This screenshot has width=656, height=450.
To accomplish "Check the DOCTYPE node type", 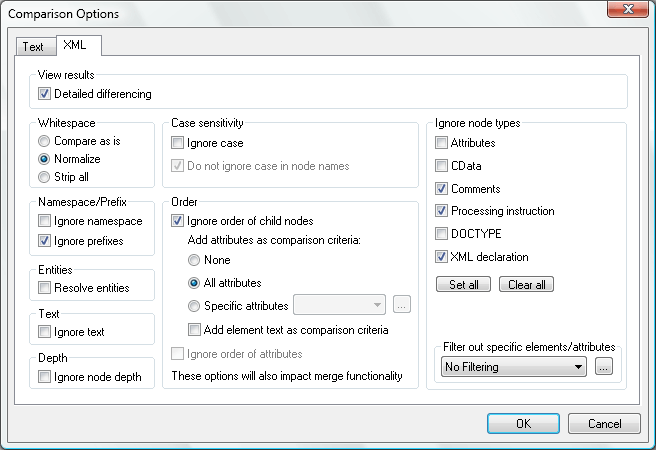I will 442,234.
